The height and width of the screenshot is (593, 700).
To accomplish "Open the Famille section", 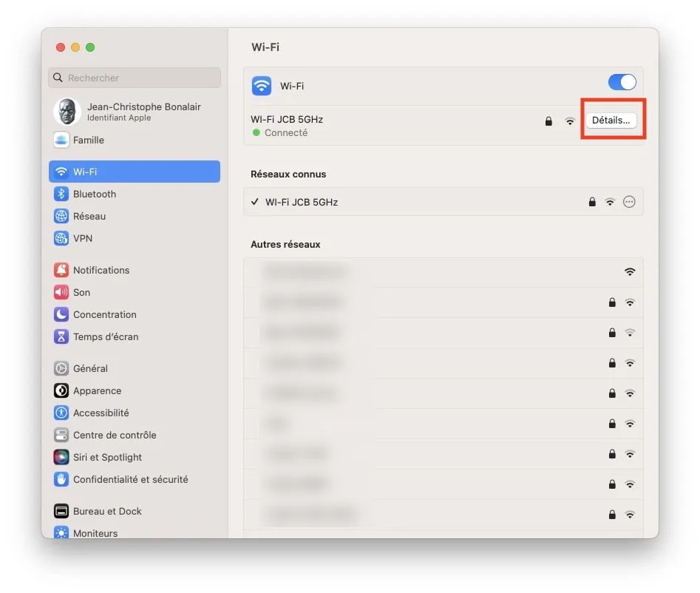I will click(x=135, y=140).
